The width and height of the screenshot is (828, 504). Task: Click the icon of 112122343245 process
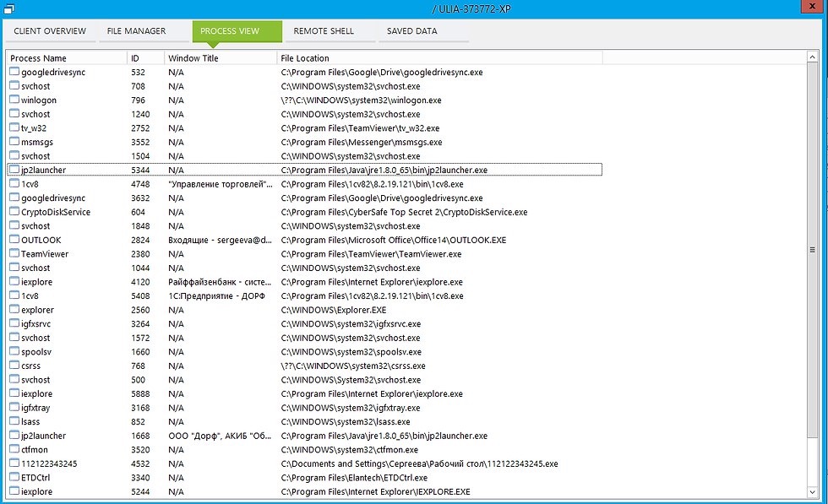[x=14, y=463]
